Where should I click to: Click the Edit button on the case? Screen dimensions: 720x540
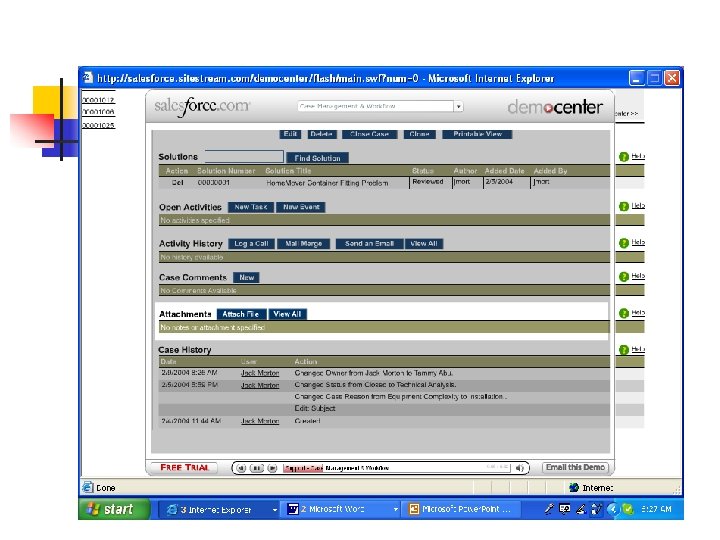[290, 134]
